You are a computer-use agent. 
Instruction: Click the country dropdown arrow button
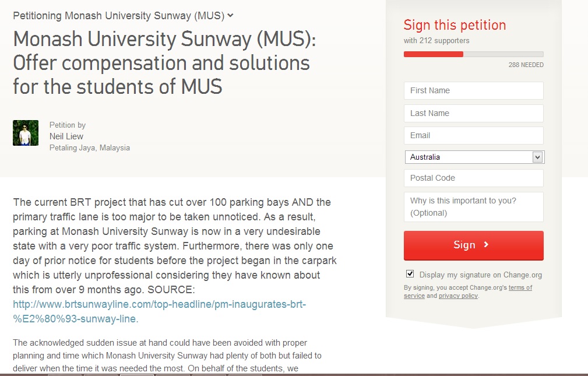[537, 157]
